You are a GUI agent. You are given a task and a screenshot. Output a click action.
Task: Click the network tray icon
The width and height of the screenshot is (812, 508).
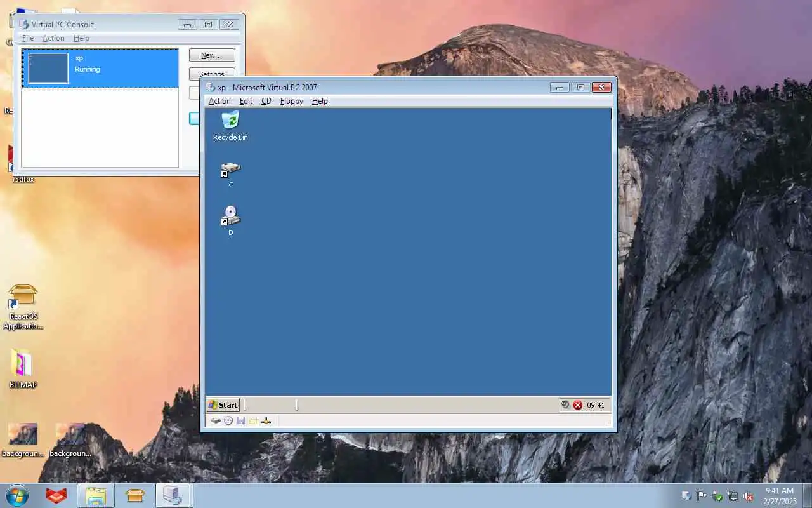point(733,496)
